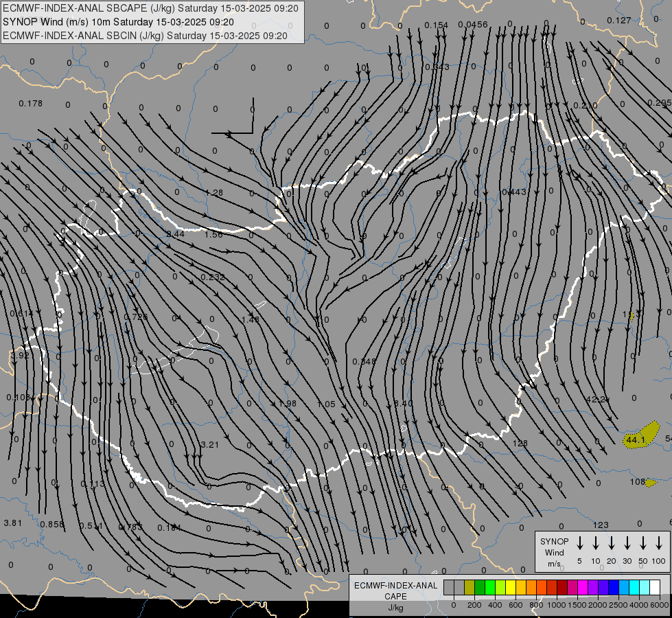The image size is (672, 618).
Task: Click the 0.164 value on the map
Action: point(170,527)
